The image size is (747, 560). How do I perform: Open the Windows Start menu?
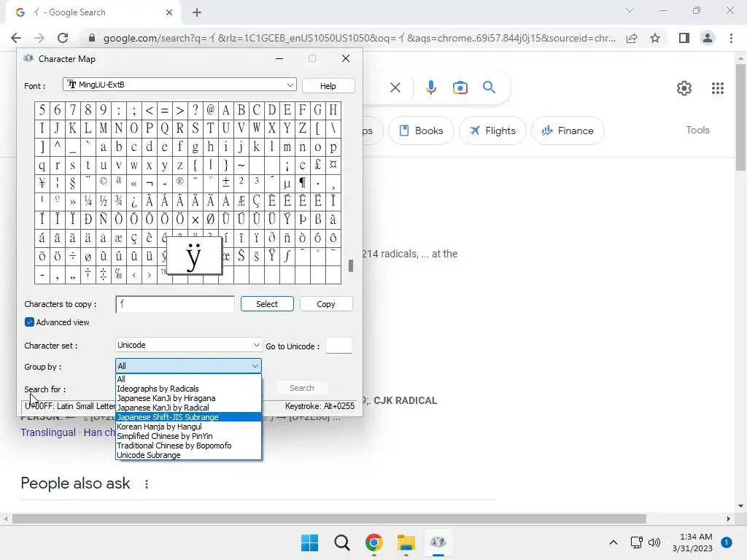[309, 542]
